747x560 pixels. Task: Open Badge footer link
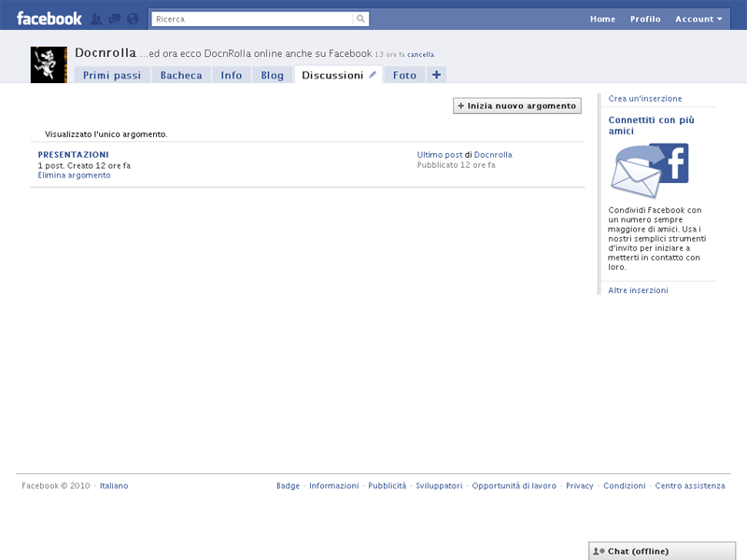click(288, 485)
